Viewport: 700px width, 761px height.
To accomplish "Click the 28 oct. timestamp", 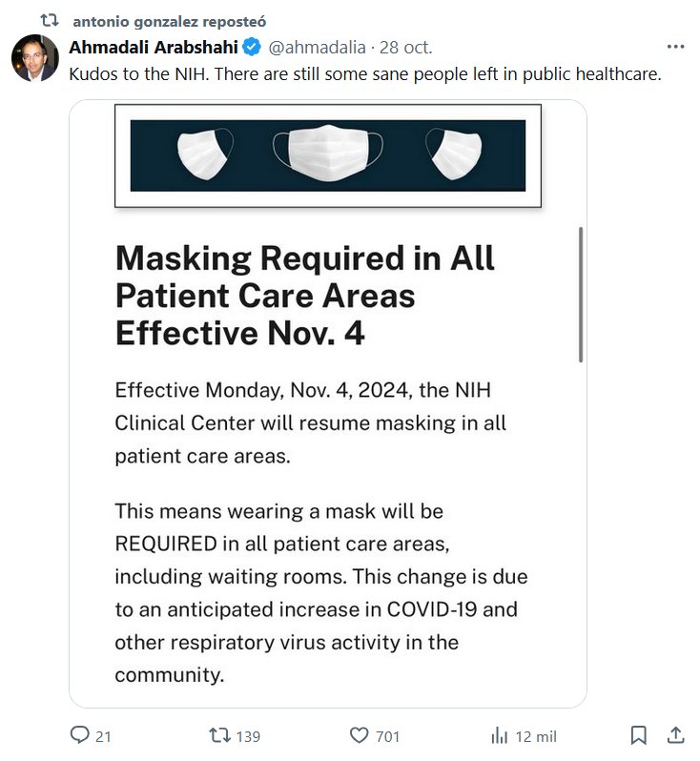I will click(x=406, y=47).
